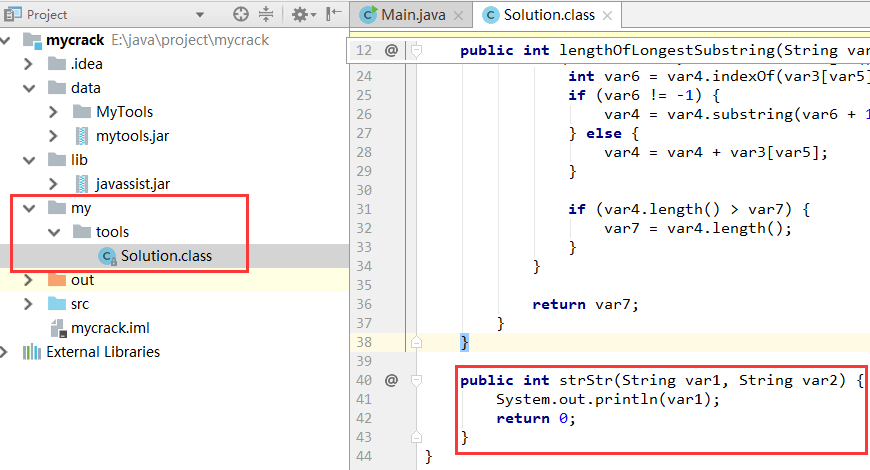Switch to the Solution.class tab

coord(549,15)
